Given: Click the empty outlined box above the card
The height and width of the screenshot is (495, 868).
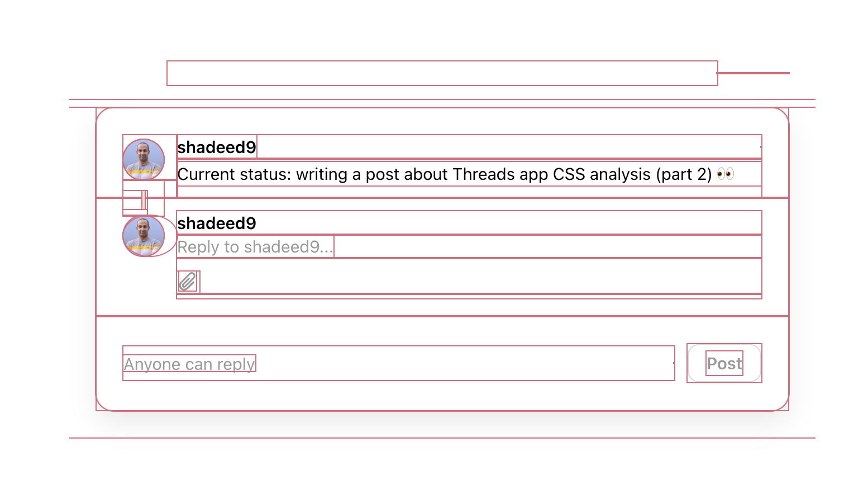Looking at the screenshot, I should [x=442, y=73].
